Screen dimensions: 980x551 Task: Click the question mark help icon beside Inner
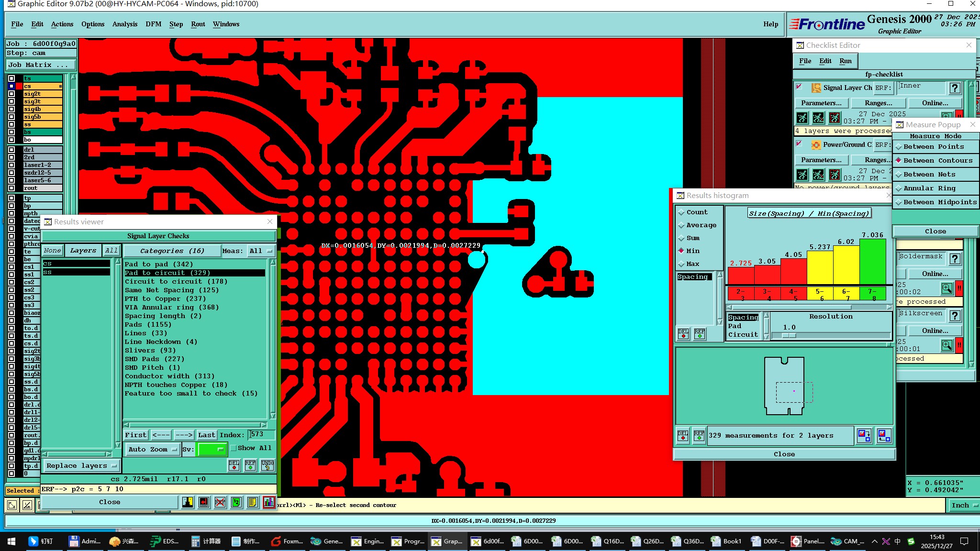click(955, 88)
